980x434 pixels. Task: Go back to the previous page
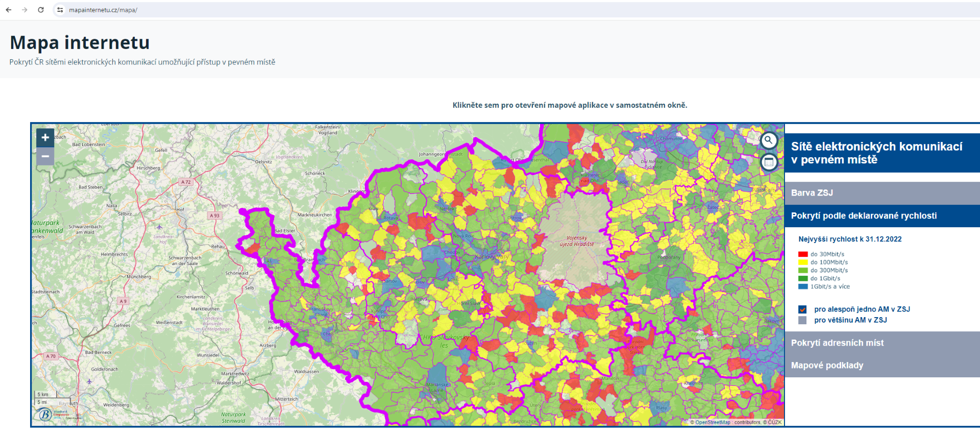[9, 10]
